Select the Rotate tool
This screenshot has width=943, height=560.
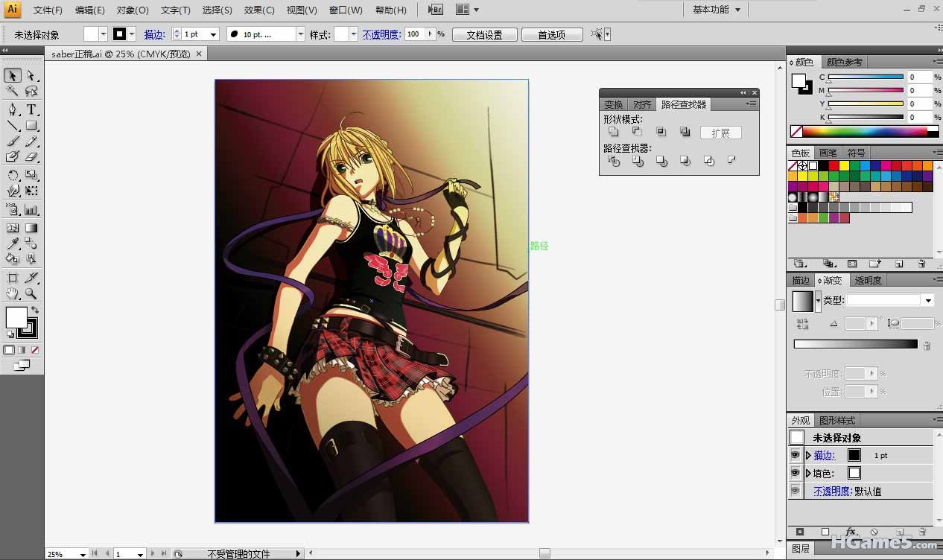pos(13,176)
